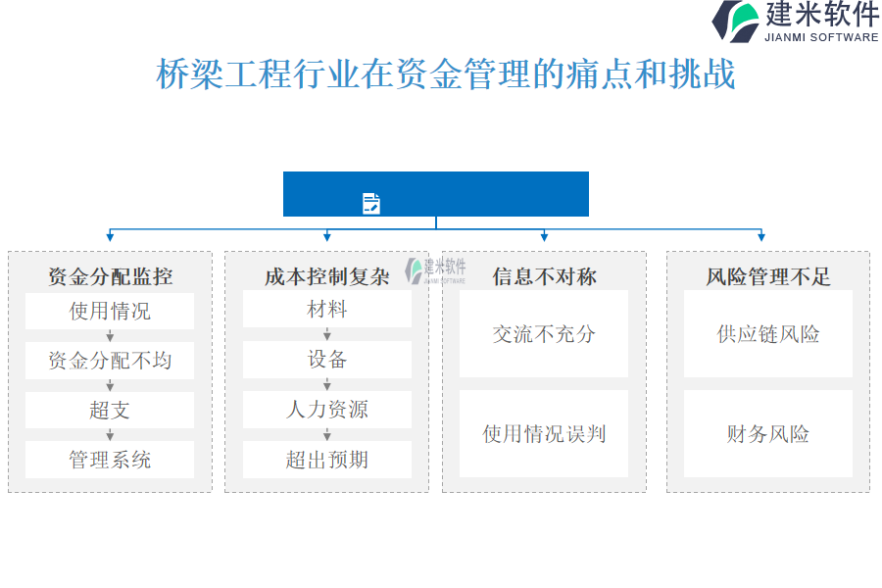This screenshot has height=588, width=882.
Task: Select the 资金分配不均 box
Action: pos(110,360)
